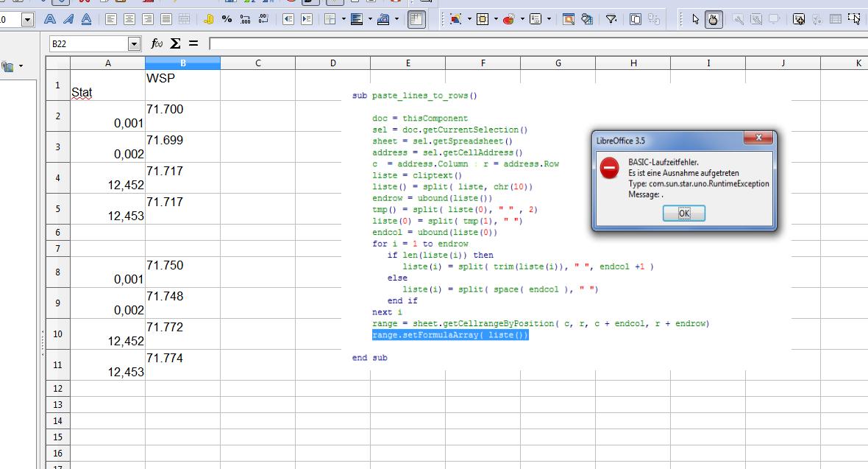Click the filter funnel icon

611,19
